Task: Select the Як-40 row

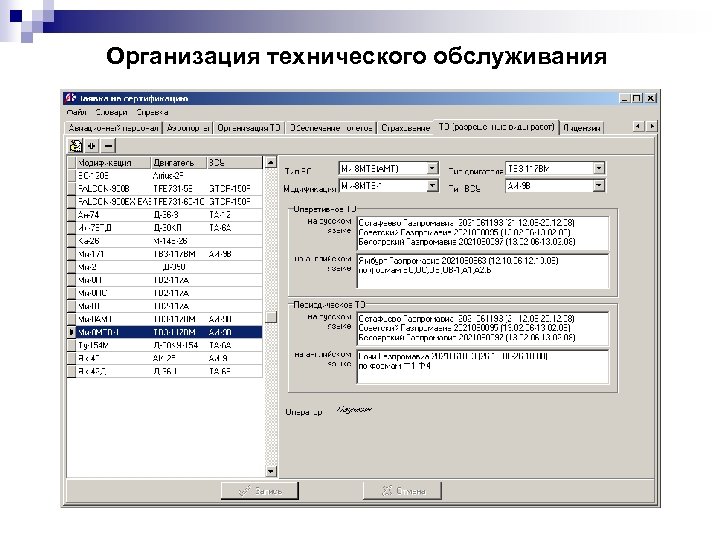Action: click(165, 358)
